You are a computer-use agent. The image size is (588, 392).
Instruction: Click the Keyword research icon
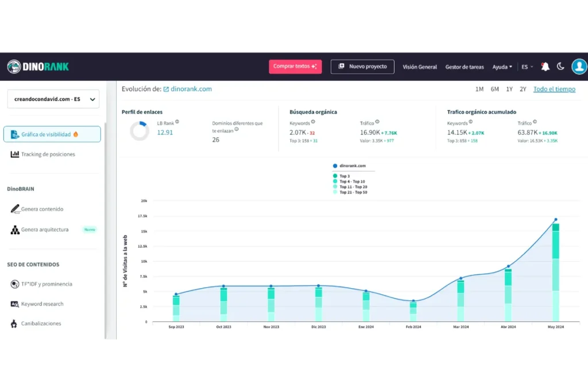pos(15,304)
